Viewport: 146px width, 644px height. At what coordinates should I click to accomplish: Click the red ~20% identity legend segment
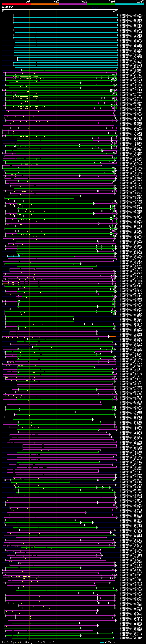point(16,4)
